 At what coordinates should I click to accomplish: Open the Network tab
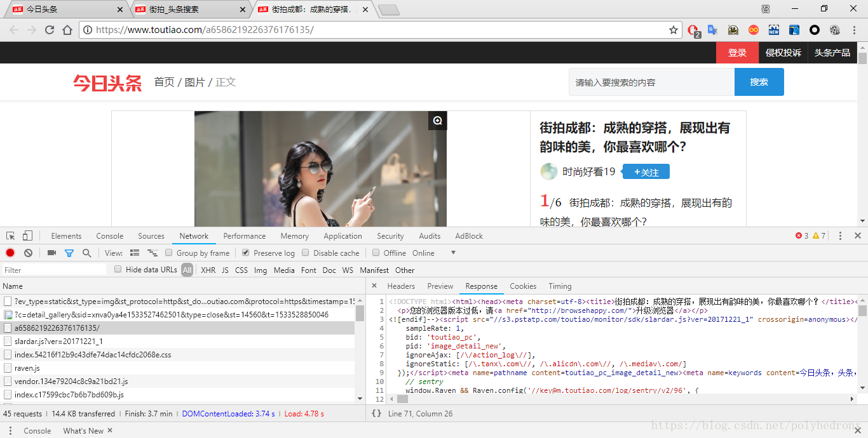coord(194,236)
